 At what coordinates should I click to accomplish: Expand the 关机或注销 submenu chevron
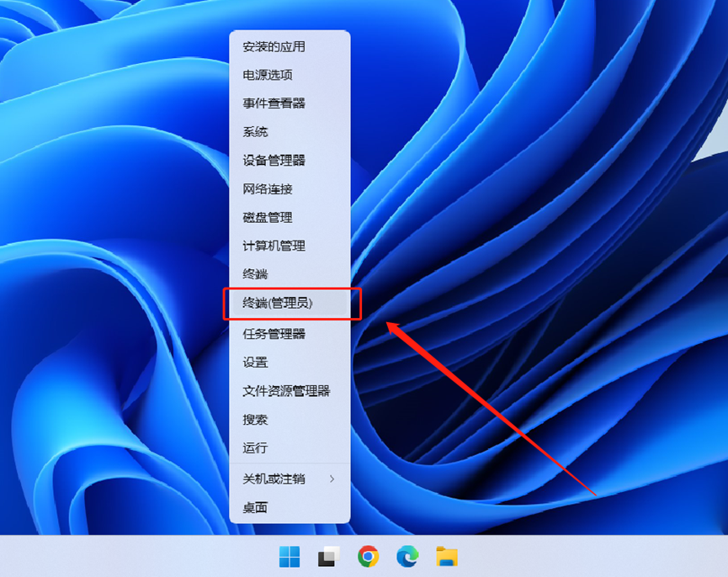click(332, 479)
